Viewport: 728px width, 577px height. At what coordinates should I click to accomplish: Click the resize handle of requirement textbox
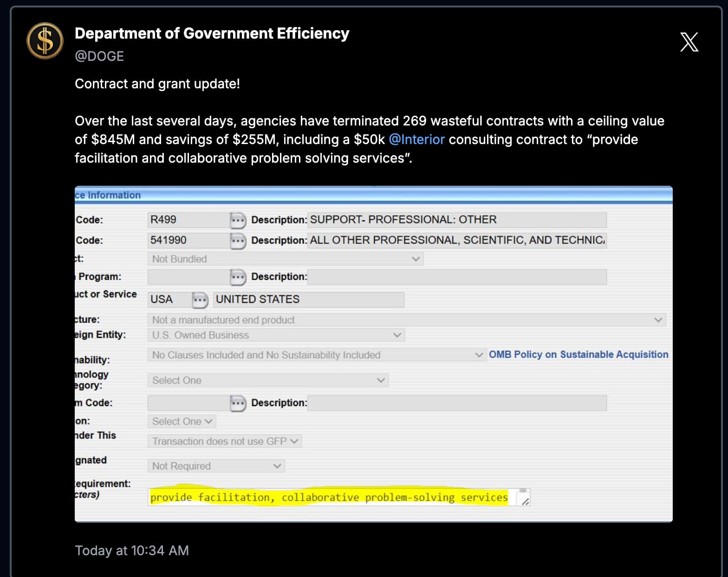(x=525, y=501)
